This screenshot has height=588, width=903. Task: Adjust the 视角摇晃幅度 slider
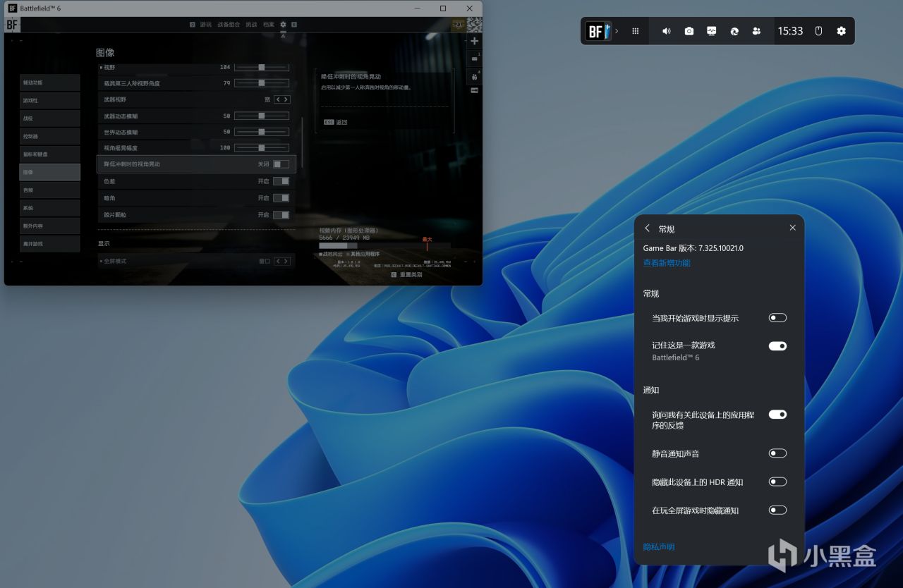[262, 148]
